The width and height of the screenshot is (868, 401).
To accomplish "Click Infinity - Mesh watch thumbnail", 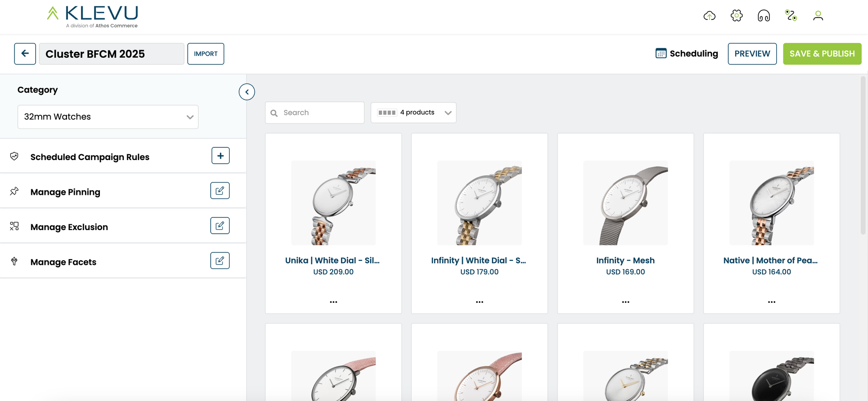I will tap(626, 203).
